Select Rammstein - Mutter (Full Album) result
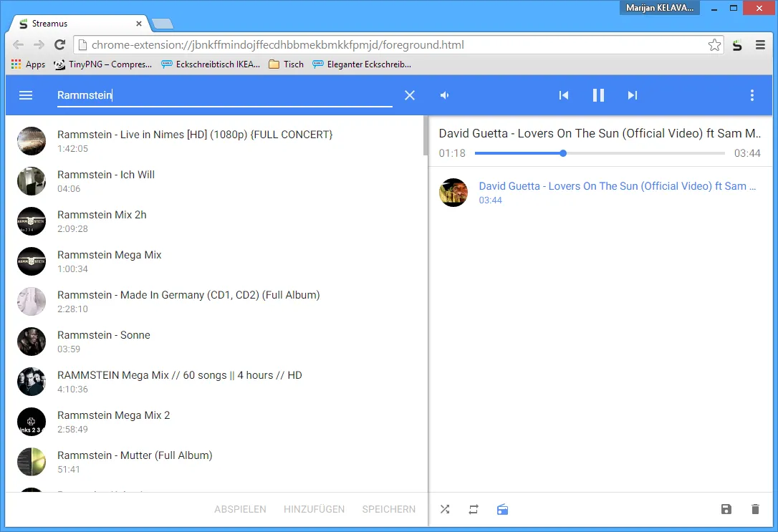The width and height of the screenshot is (778, 532). 214,462
